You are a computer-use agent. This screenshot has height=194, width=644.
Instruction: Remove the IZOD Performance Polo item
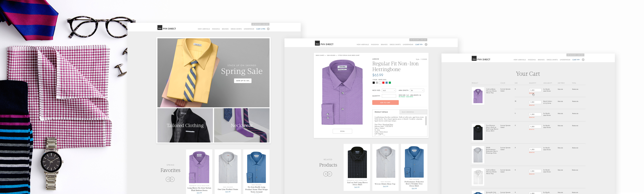click(x=532, y=152)
